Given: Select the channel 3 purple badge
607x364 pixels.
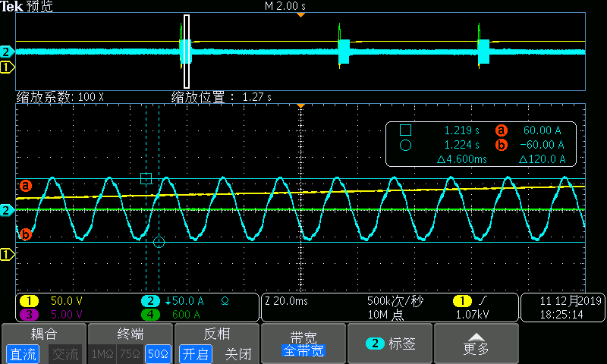Looking at the screenshot, I should 28,314.
